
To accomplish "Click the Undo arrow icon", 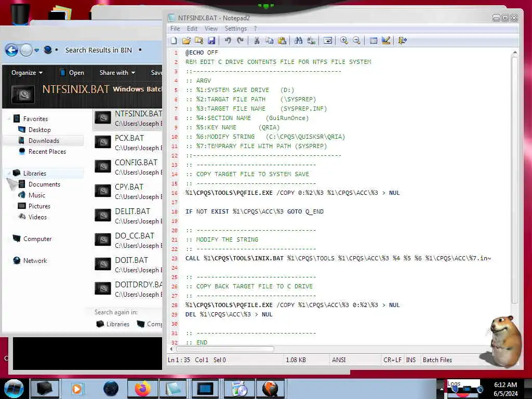I will [228, 41].
